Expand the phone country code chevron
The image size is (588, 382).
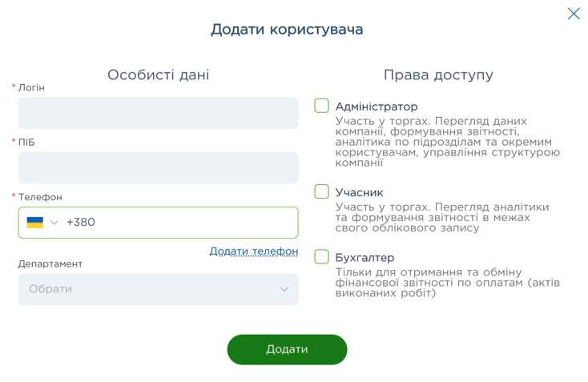54,223
